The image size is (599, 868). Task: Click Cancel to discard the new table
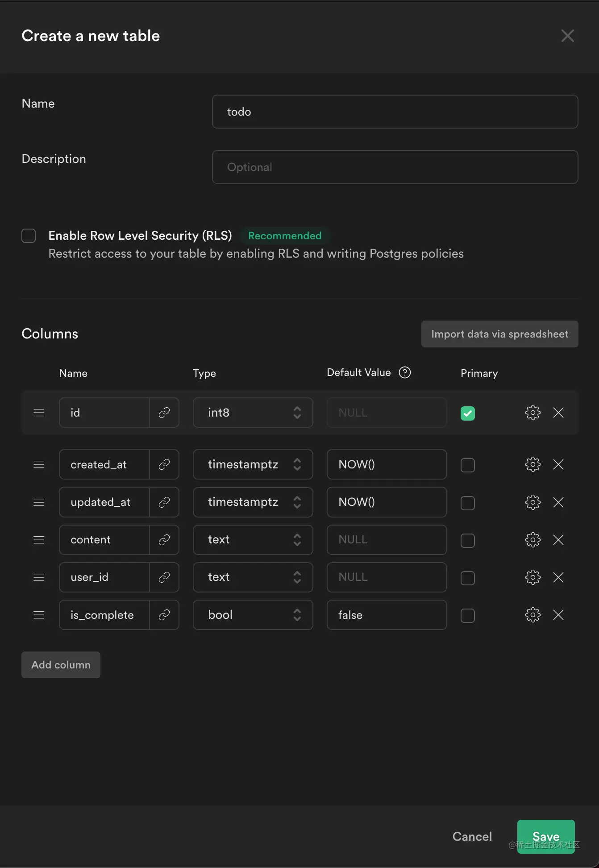tap(472, 836)
